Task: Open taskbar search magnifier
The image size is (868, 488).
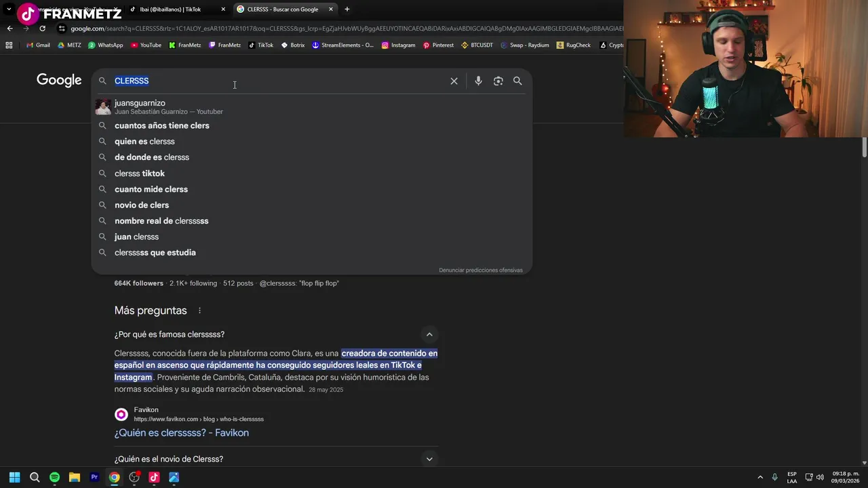Action: 35,477
